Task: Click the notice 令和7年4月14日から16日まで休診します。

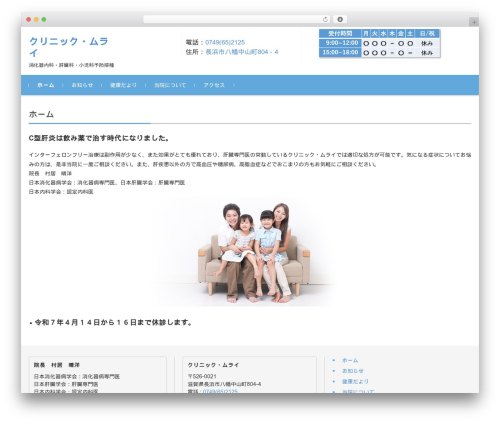Action: [x=113, y=322]
